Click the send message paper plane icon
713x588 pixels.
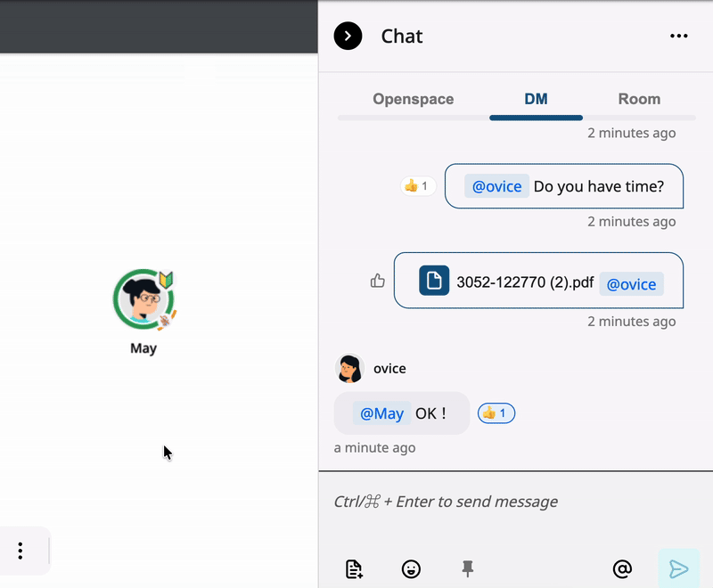pos(678,568)
